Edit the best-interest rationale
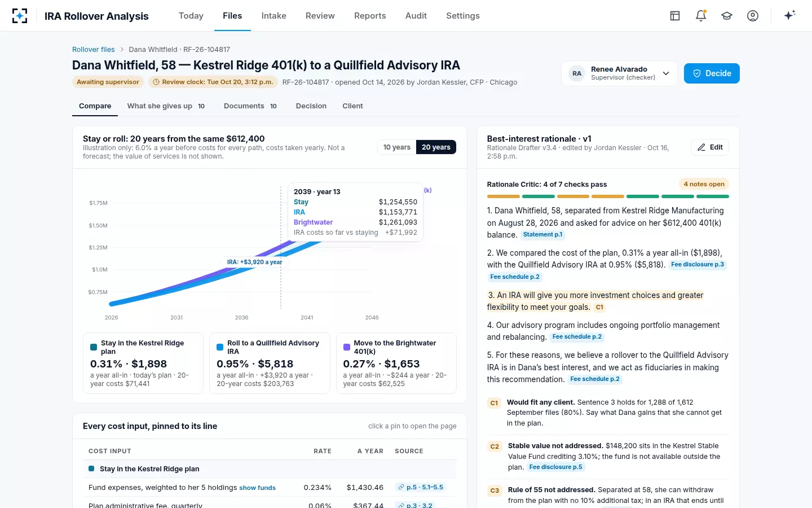The height and width of the screenshot is (508, 812). coord(710,147)
